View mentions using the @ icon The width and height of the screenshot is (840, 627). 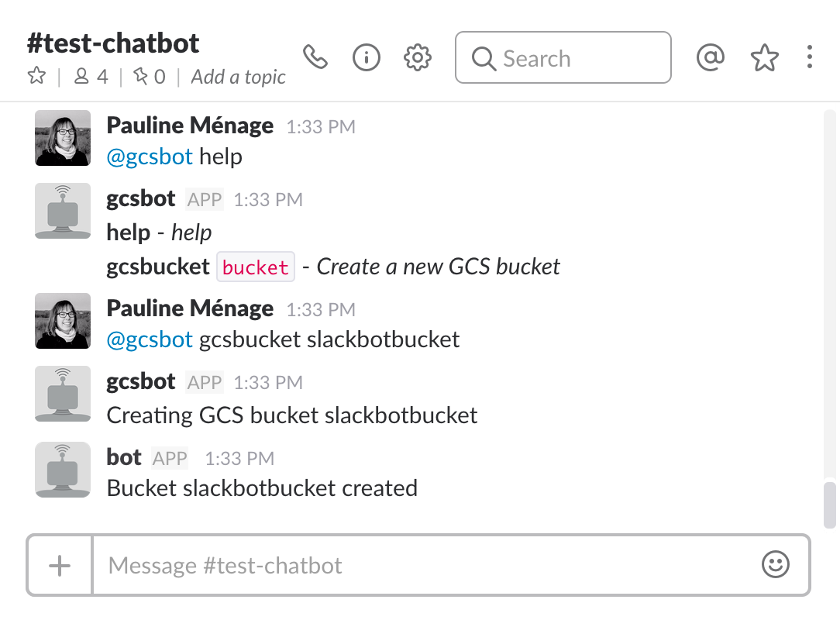(x=710, y=57)
